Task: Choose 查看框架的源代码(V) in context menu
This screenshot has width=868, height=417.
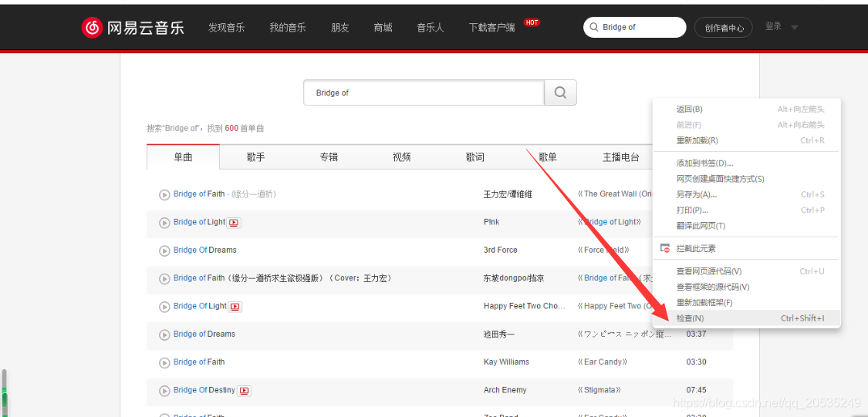Action: (x=746, y=287)
